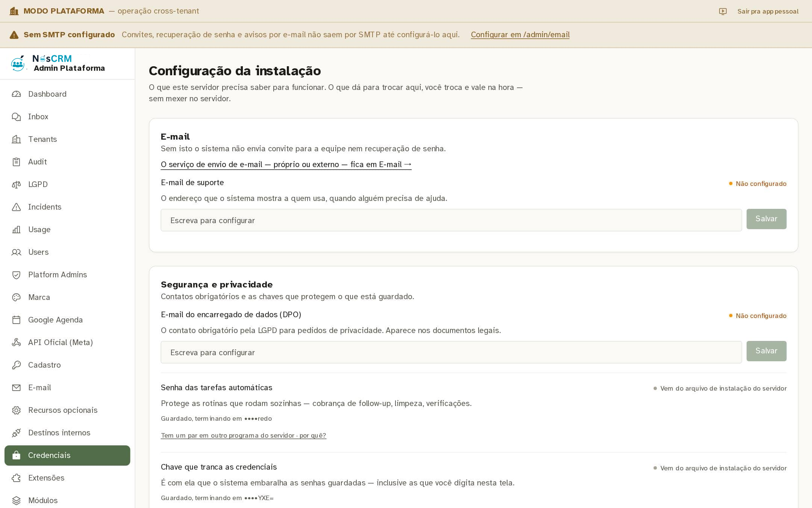Open the Incidents warning triangle icon
Viewport: 812px width, 508px height.
pyautogui.click(x=16, y=207)
